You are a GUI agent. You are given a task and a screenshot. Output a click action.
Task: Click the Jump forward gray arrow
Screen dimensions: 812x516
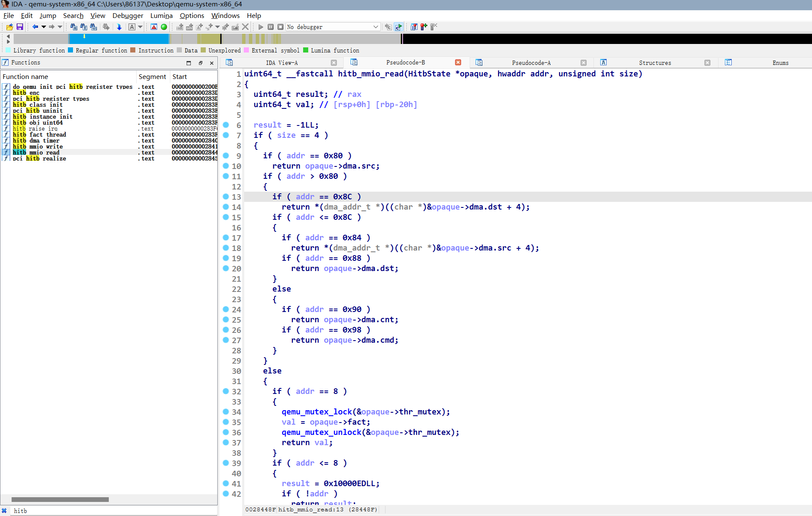pyautogui.click(x=52, y=27)
